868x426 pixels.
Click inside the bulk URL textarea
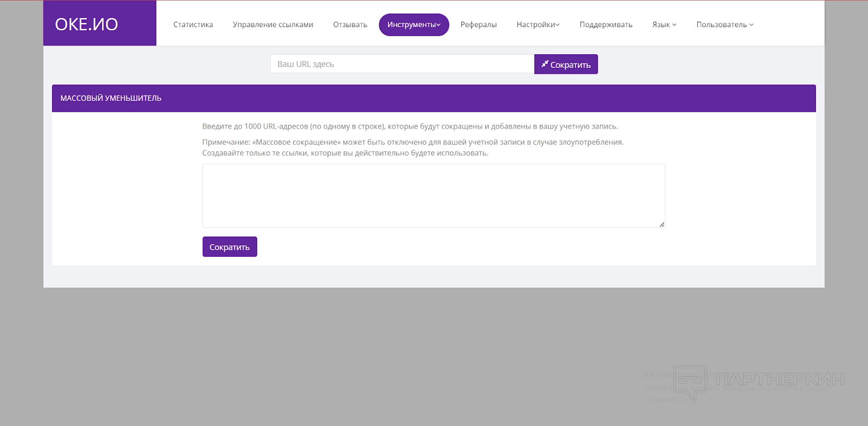[433, 195]
